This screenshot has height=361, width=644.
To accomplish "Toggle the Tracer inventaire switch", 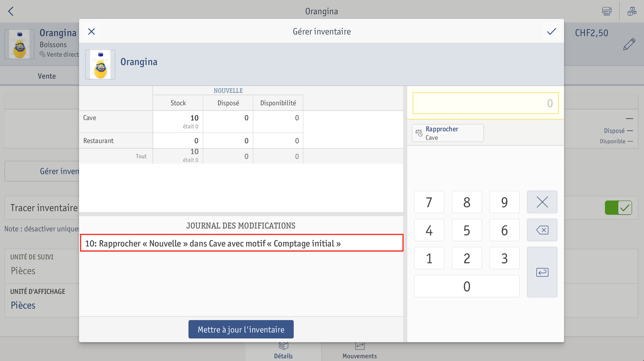I will [x=618, y=208].
